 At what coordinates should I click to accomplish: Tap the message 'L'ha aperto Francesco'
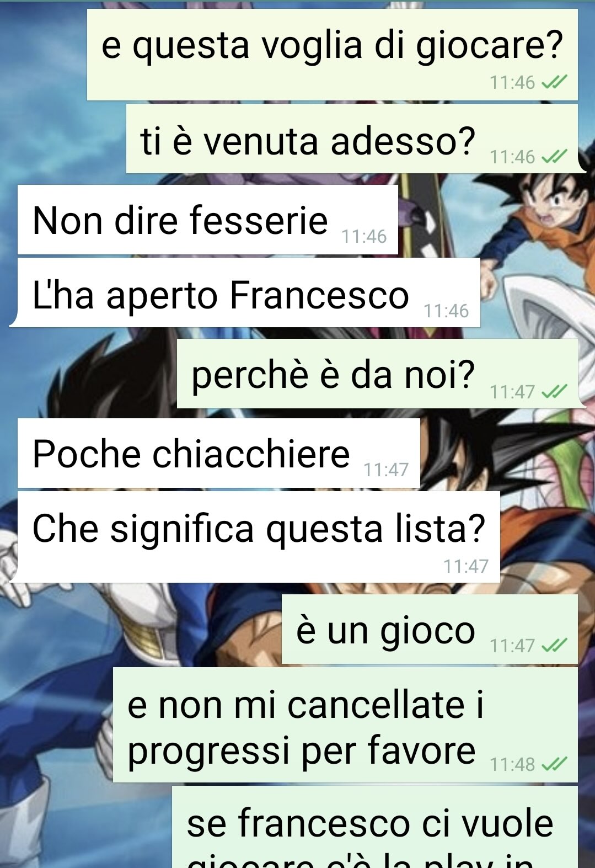point(245,292)
